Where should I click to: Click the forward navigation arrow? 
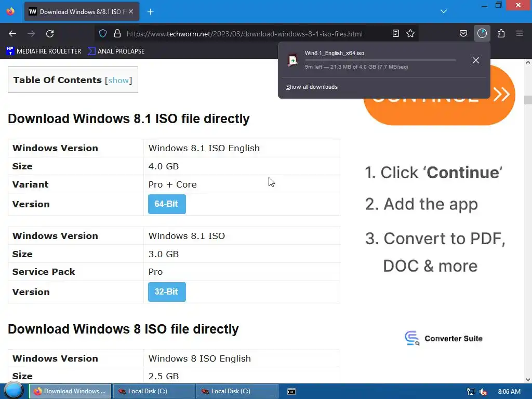31,34
